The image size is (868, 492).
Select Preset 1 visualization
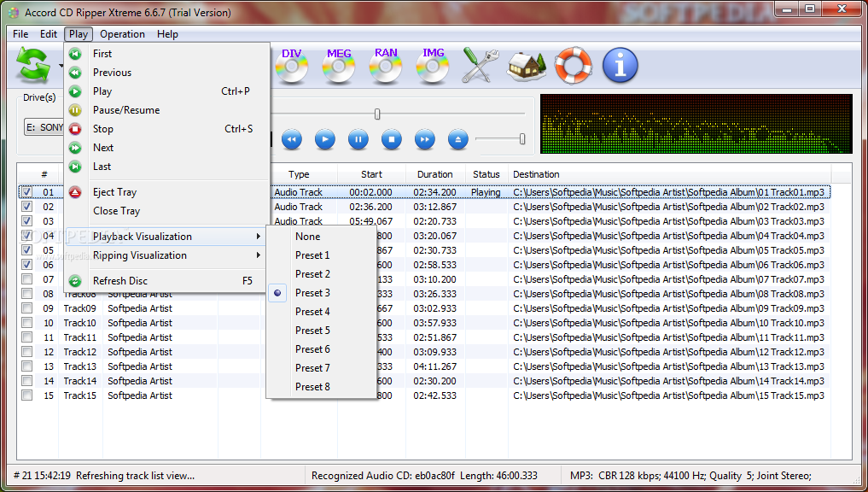[x=321, y=255]
